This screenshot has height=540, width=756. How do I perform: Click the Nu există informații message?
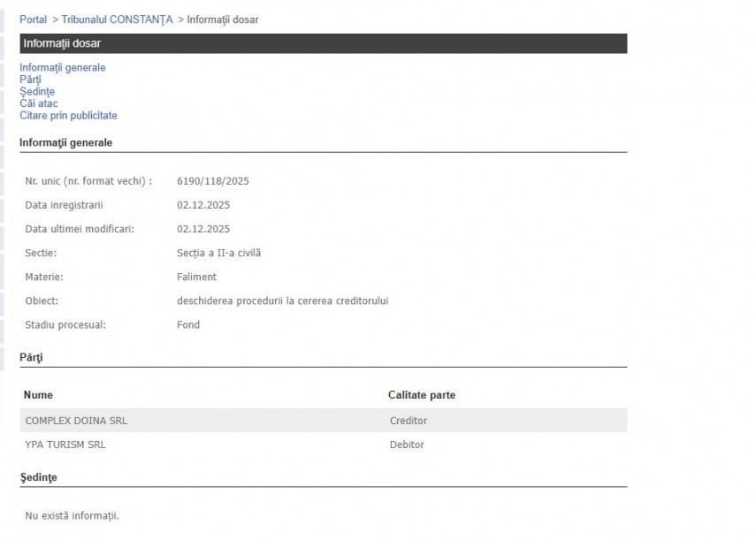[72, 515]
